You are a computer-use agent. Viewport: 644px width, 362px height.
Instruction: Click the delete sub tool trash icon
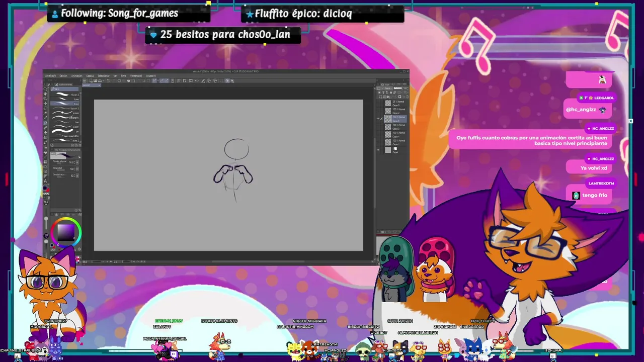coord(80,145)
